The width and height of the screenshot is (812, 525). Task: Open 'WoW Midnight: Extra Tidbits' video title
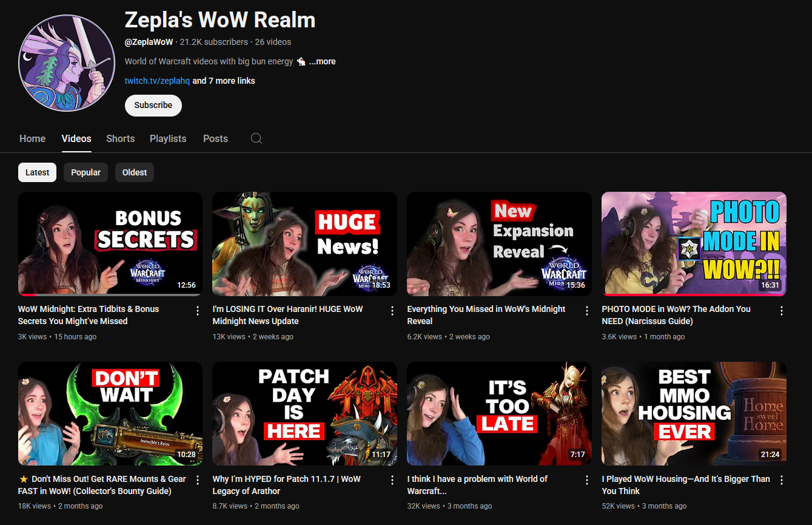(x=89, y=315)
